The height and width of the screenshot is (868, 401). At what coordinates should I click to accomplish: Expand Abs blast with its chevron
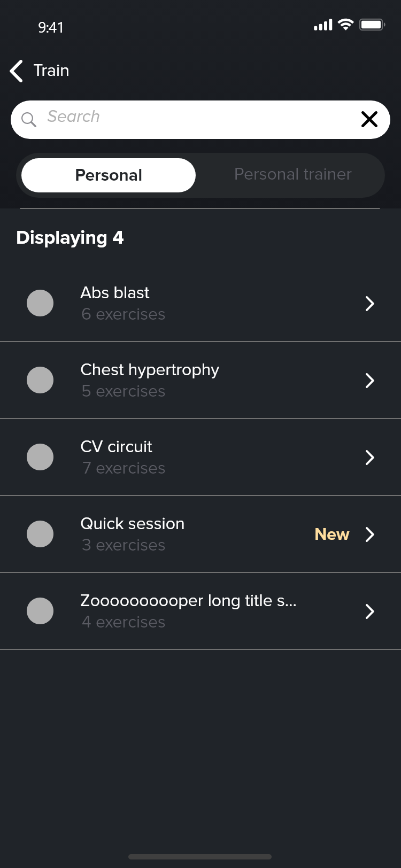[369, 304]
